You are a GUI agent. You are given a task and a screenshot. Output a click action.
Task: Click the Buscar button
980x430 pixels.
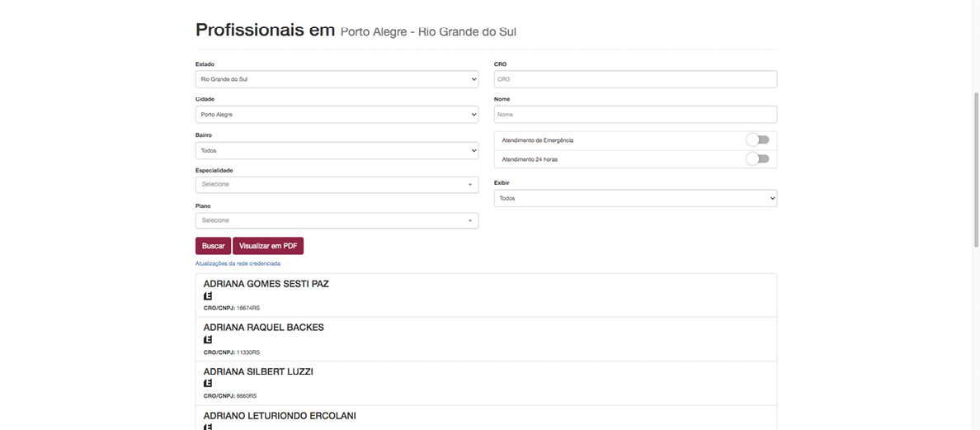213,246
